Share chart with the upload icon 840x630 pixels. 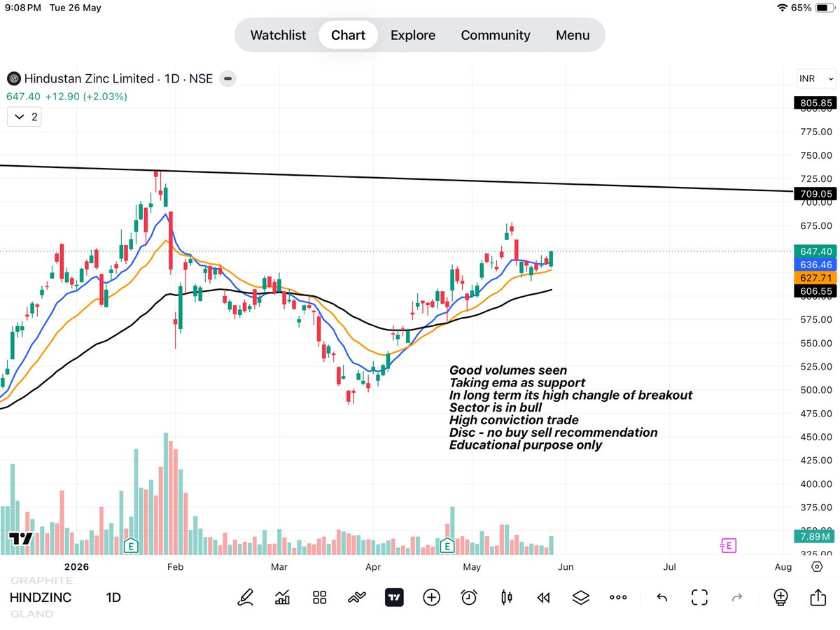click(818, 596)
